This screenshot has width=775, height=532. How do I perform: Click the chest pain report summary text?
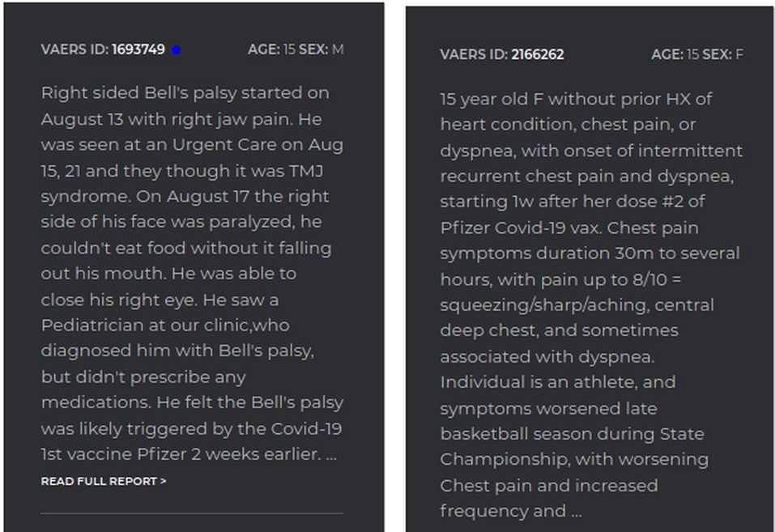point(591,305)
